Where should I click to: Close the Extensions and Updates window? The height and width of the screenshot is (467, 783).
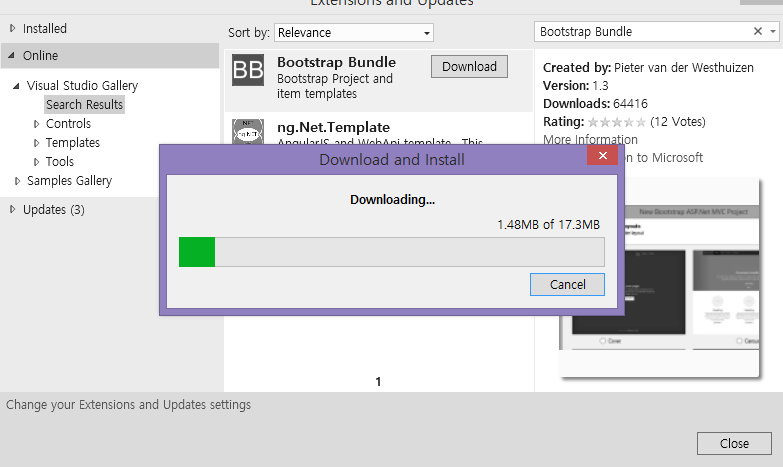(x=734, y=444)
